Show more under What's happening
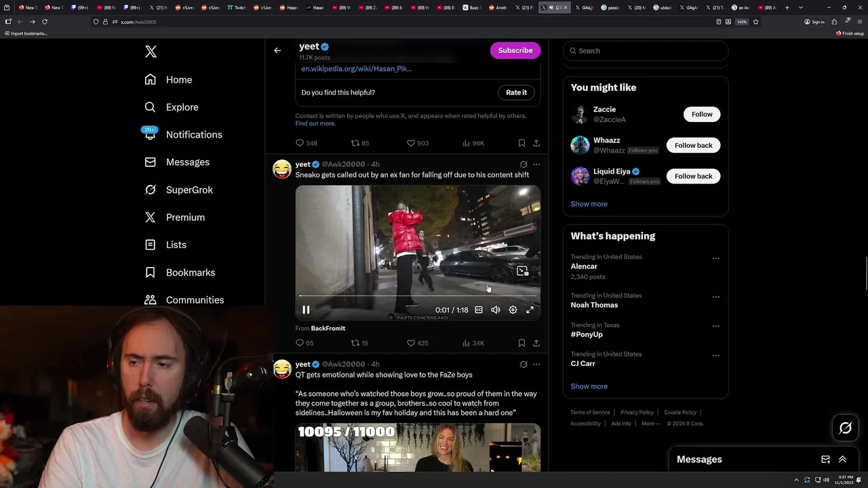 [x=589, y=386]
